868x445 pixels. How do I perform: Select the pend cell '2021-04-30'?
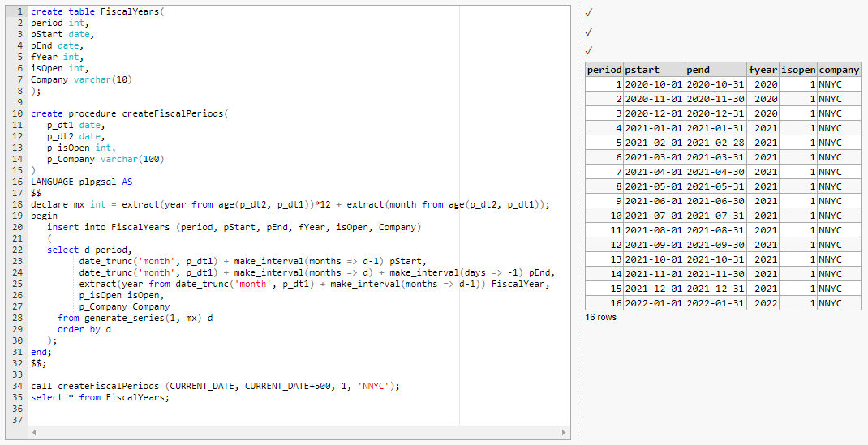pos(715,172)
